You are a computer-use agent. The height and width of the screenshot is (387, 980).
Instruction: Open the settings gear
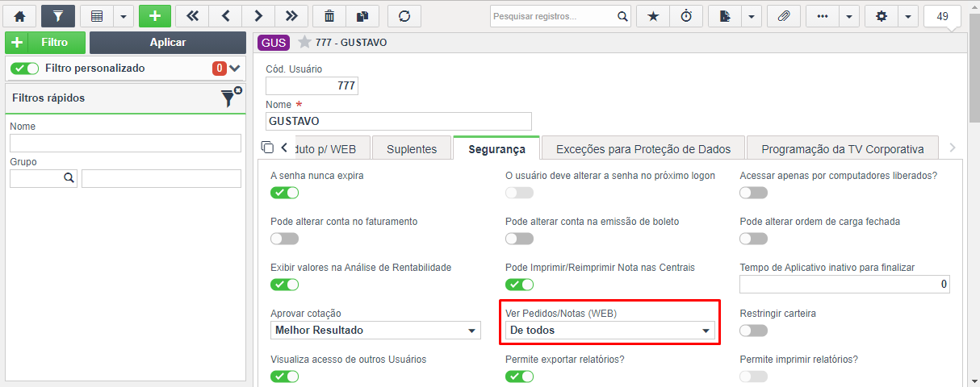coord(881,16)
